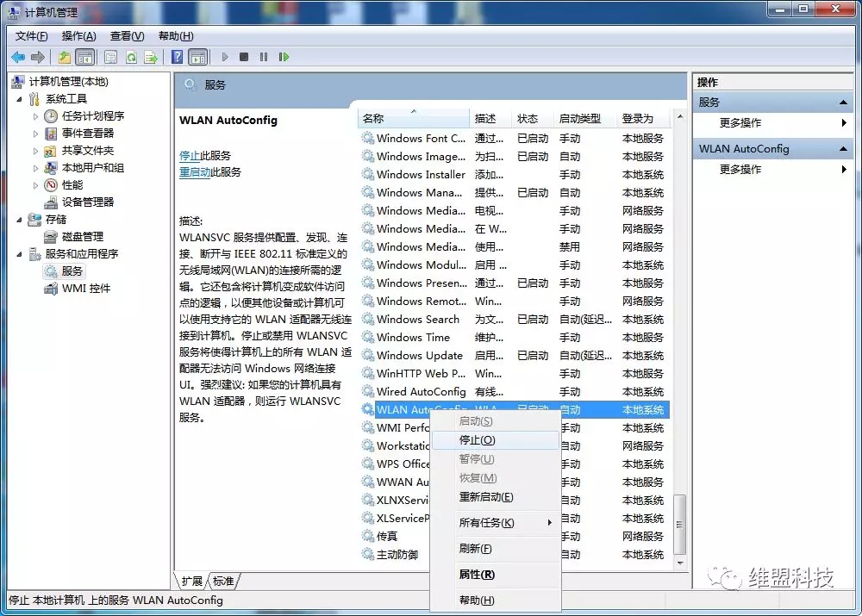862x616 pixels.
Task: Expand the 本地用户和组 node arrow
Action: [x=35, y=168]
